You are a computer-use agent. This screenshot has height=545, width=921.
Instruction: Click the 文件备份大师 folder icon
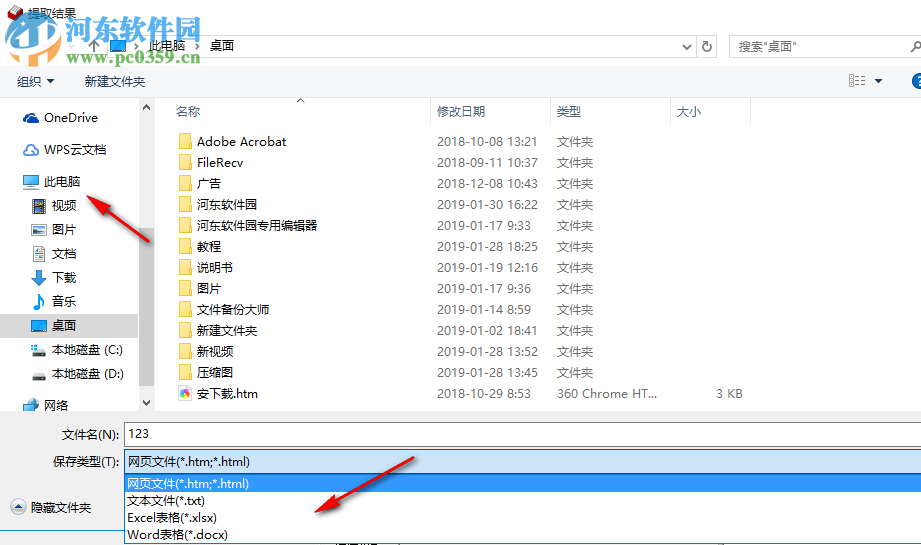tap(185, 309)
